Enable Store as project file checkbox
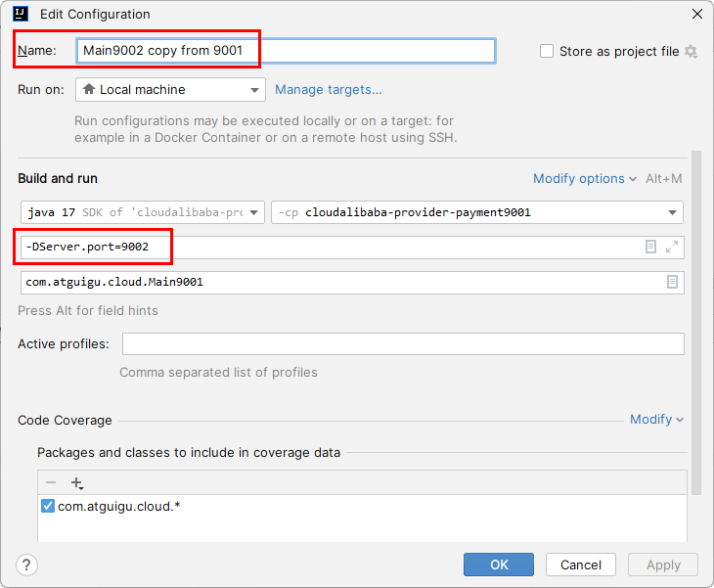This screenshot has height=588, width=714. [x=547, y=51]
